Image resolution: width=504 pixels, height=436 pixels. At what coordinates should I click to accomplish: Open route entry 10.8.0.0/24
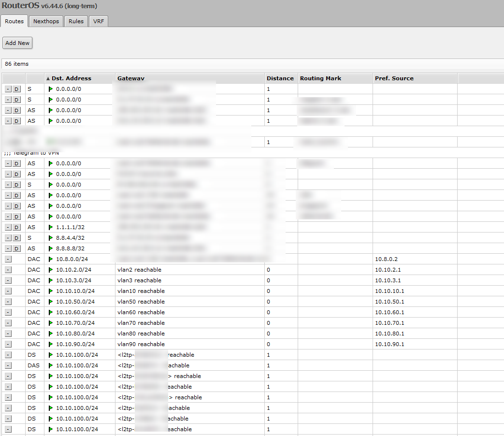(72, 259)
